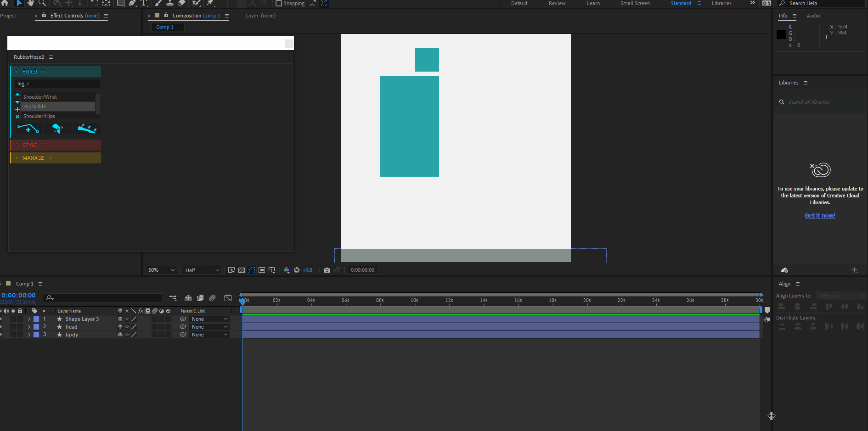Move preset down in RubberHose list
The image size is (868, 431).
[17, 102]
